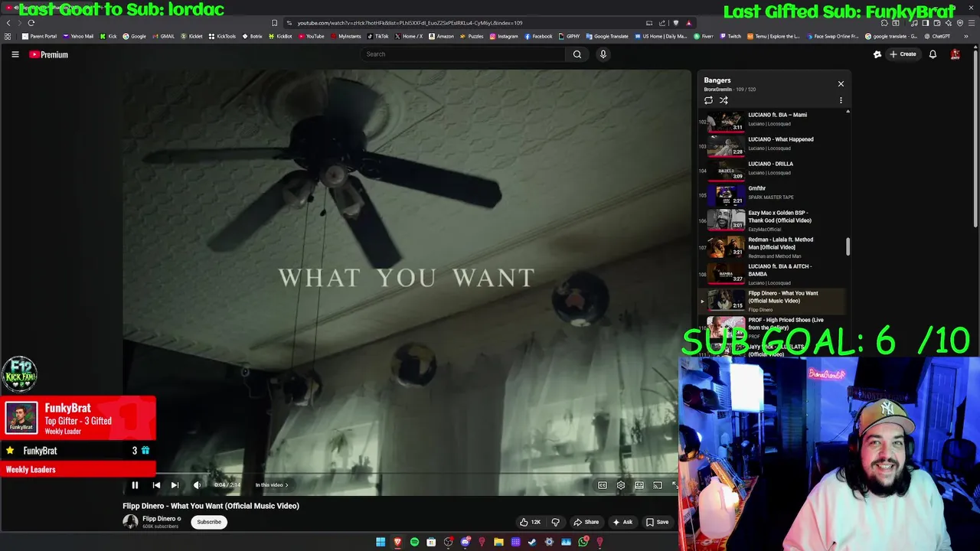Open the Ask button

(622, 522)
